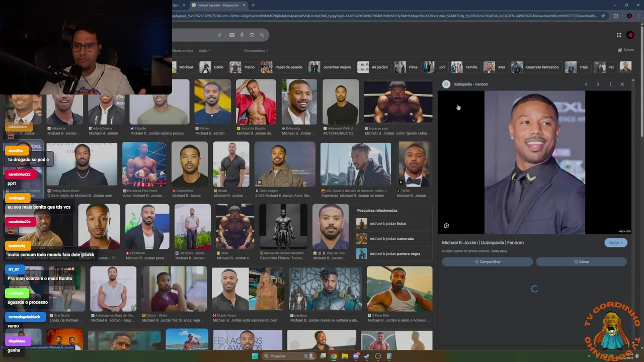Open the Richmond Free Press result thumbnail
Screen dimensions: 644x362
(144, 164)
